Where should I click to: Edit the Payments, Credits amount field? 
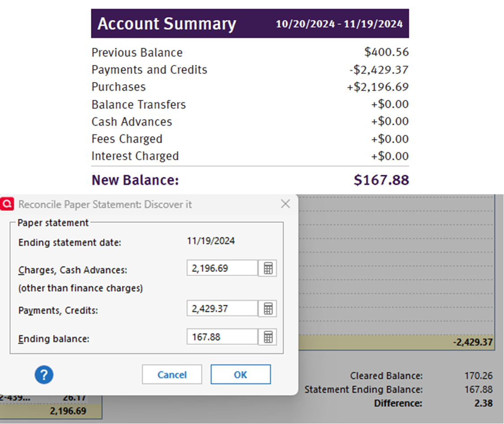tap(222, 308)
